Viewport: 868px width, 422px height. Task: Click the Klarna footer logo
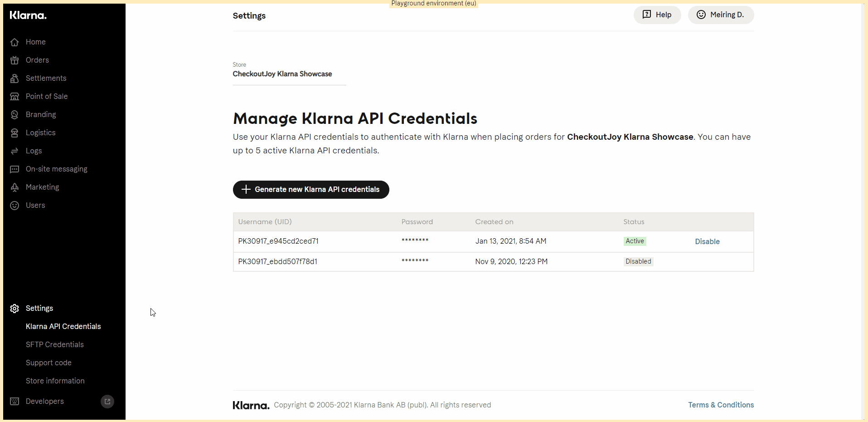pyautogui.click(x=251, y=405)
